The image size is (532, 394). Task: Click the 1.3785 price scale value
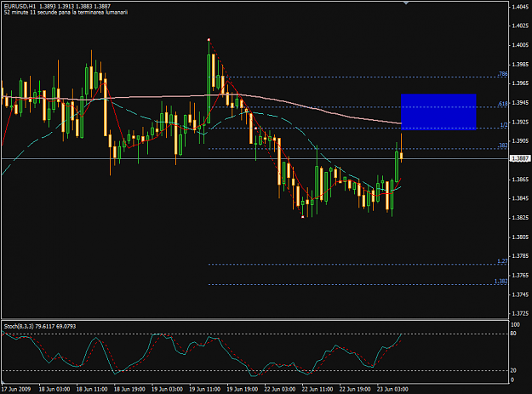coord(520,255)
